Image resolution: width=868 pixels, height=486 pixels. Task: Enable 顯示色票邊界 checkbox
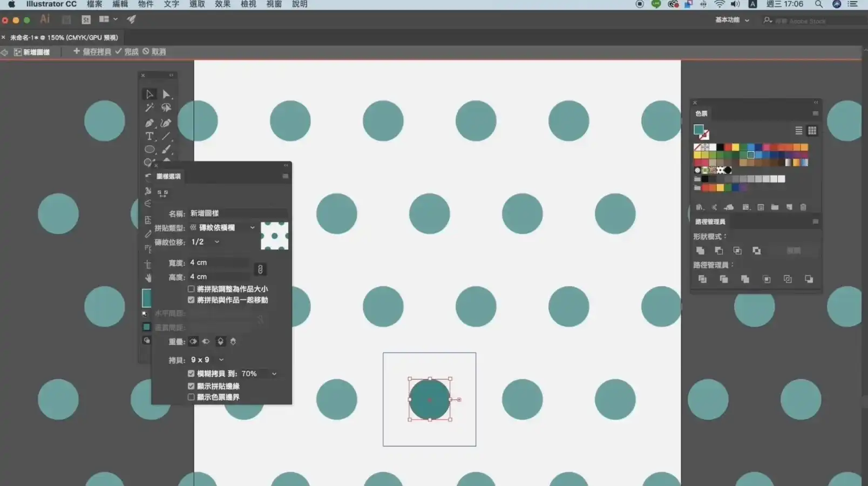point(191,397)
